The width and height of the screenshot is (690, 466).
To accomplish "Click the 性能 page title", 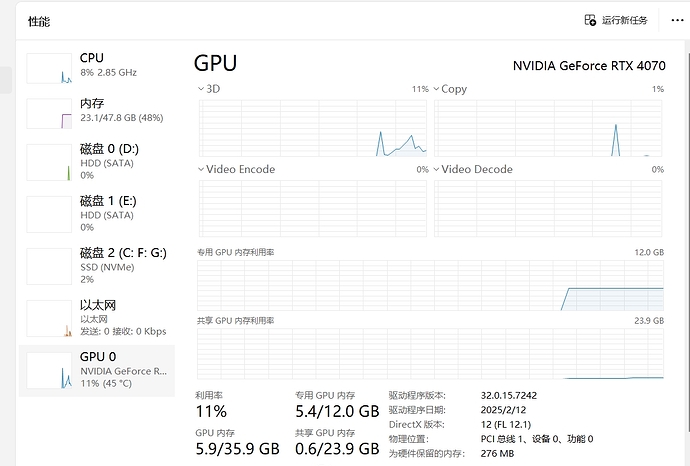I will click(39, 21).
